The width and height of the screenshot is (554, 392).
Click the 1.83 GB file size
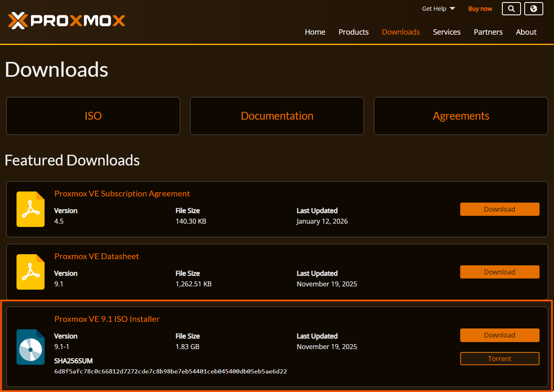(188, 347)
